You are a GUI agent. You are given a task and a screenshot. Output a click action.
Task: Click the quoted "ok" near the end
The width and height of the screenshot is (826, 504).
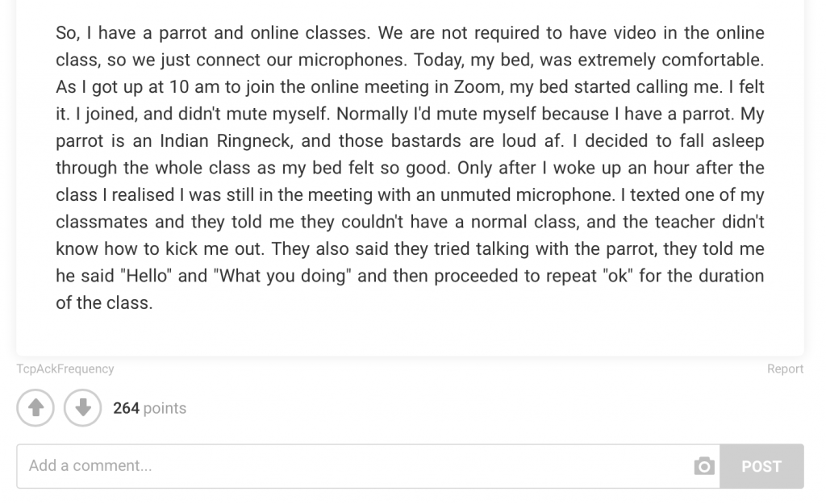618,276
